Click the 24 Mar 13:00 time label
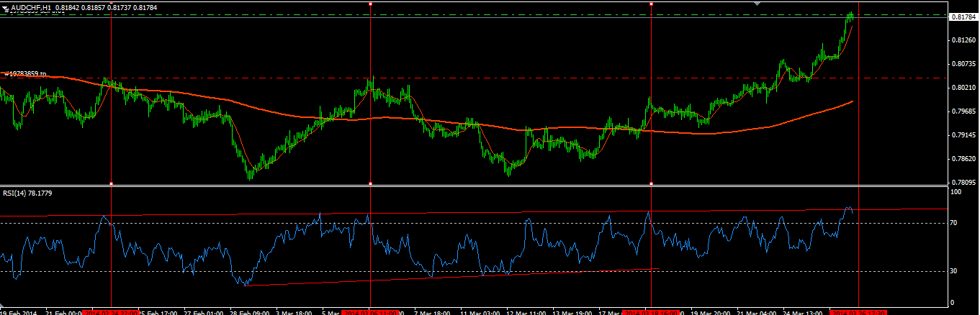The height and width of the screenshot is (315, 980). tap(802, 312)
